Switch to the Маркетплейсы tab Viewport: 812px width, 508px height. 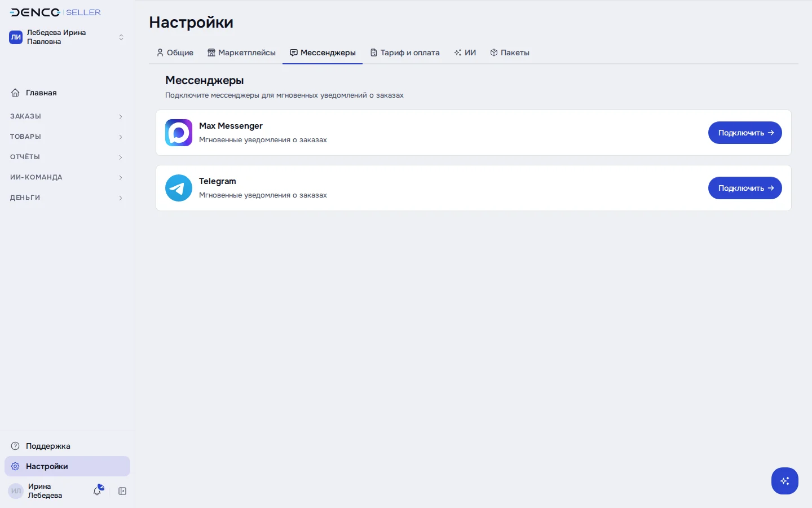coord(241,52)
